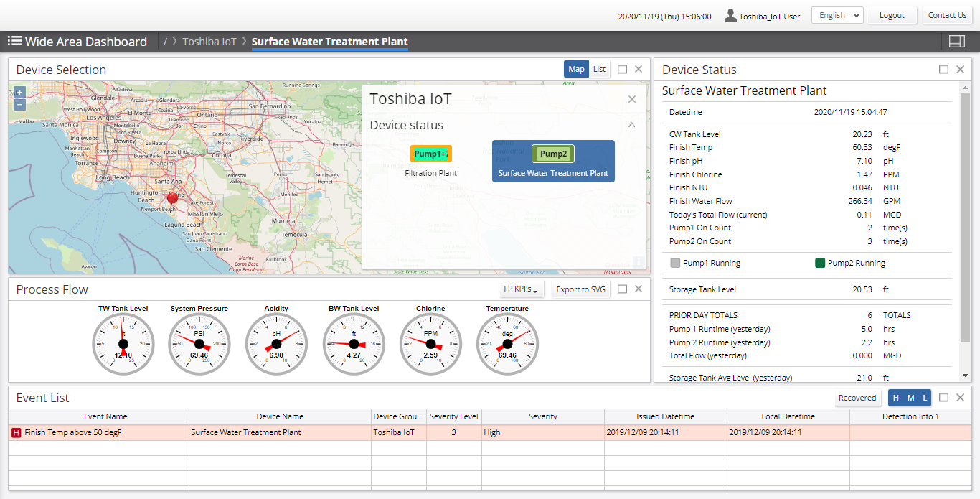Click the red map pin marker

(172, 199)
